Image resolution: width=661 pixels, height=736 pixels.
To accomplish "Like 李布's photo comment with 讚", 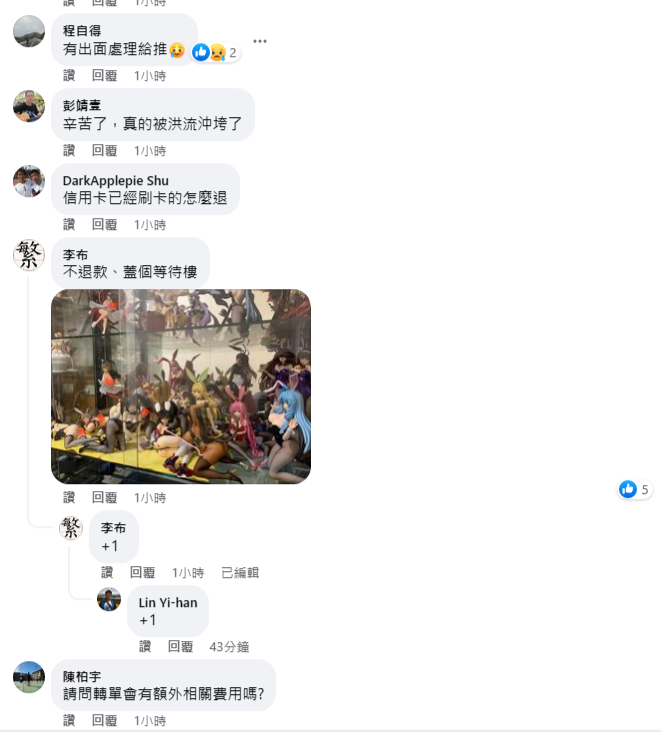I will pyautogui.click(x=69, y=498).
